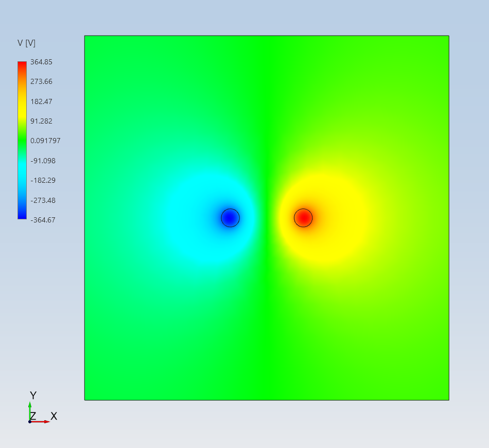Select the -273.48 legend value
The width and height of the screenshot is (489, 448).
(x=43, y=200)
